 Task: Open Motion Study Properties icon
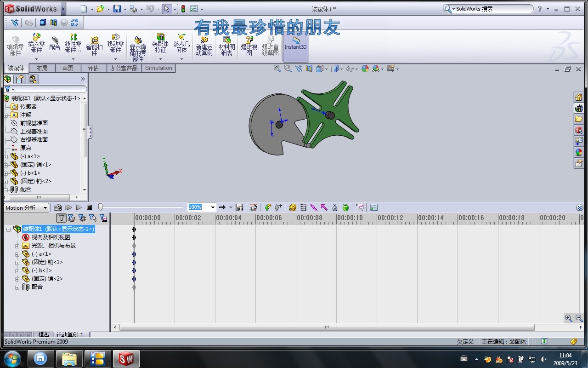374,207
